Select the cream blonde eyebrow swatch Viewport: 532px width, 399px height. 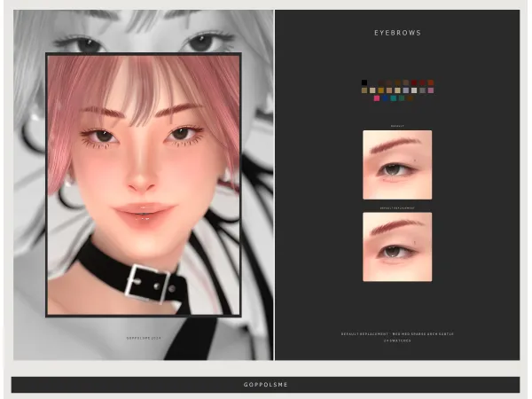(x=372, y=90)
